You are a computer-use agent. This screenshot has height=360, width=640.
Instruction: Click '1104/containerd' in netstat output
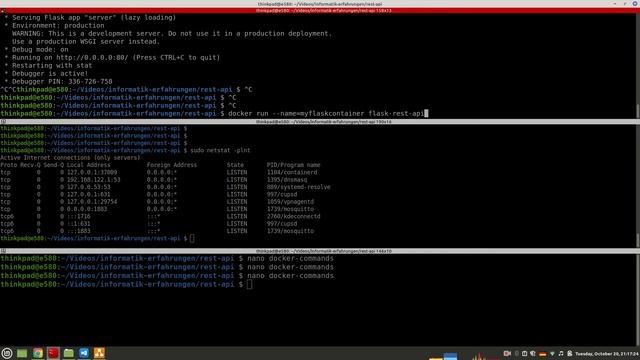tap(292, 172)
